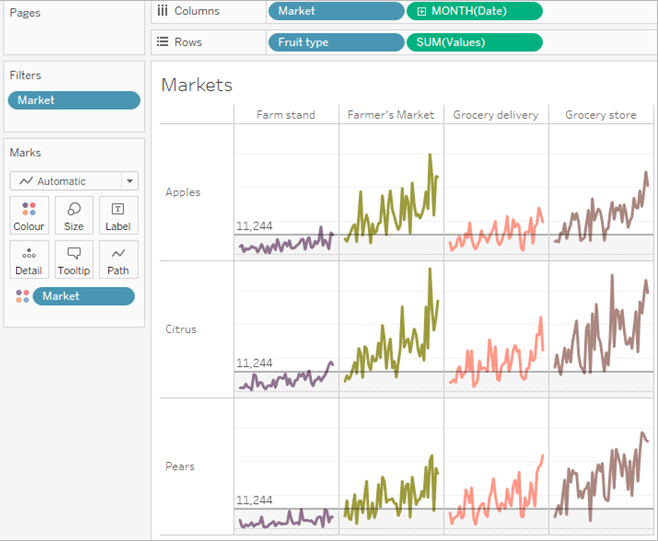Screen dimensions: 658x541
Task: Open the mark type dropdown arrow
Action: coord(130,181)
